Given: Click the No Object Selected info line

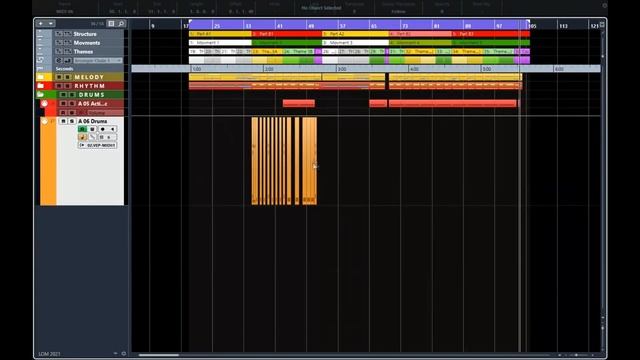Looking at the screenshot, I should pos(321,8).
